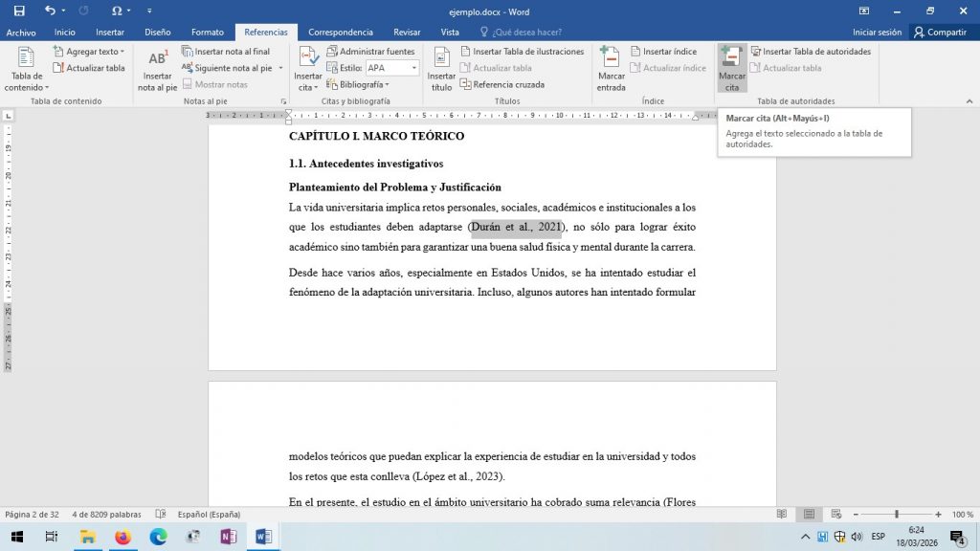Show hidden system tray icons
Image resolution: width=980 pixels, height=551 pixels.
(805, 537)
